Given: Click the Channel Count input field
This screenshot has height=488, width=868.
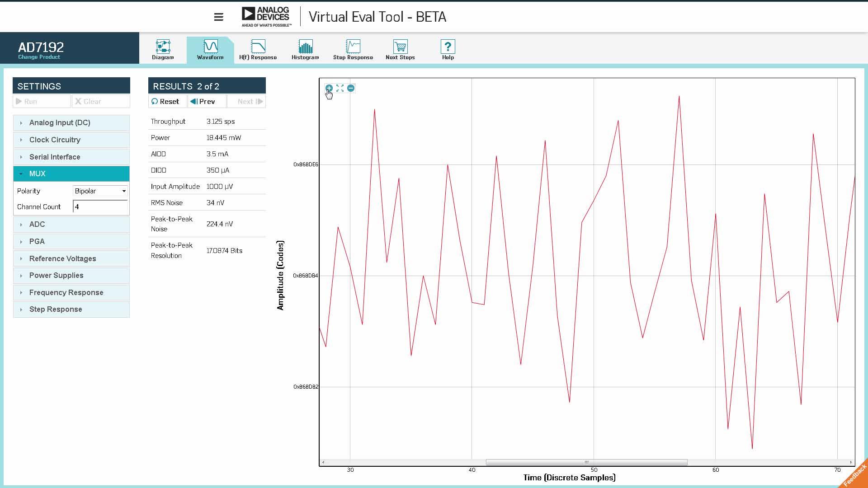Looking at the screenshot, I should click(100, 207).
